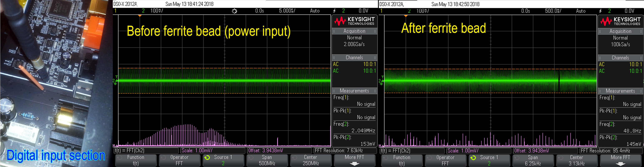Select the Span 6.25kHz softkey
This screenshot has width=644, height=167.
click(533, 161)
